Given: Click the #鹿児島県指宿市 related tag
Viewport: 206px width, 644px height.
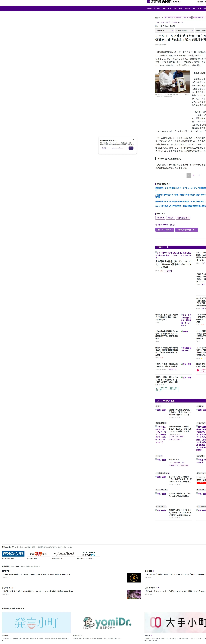Looking at the screenshot, I should coord(183,218).
